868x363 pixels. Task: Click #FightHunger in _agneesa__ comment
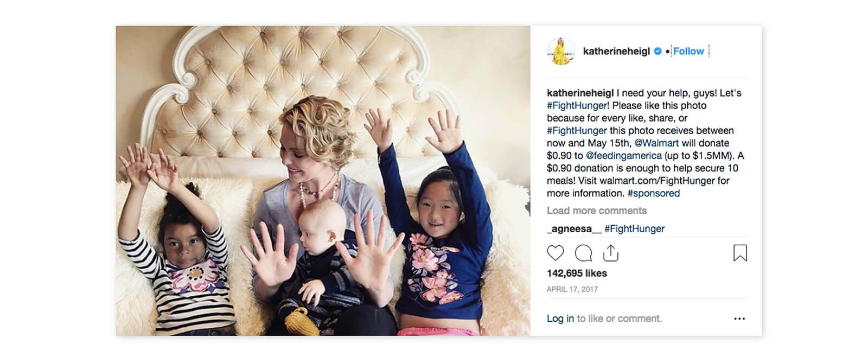[x=635, y=229]
